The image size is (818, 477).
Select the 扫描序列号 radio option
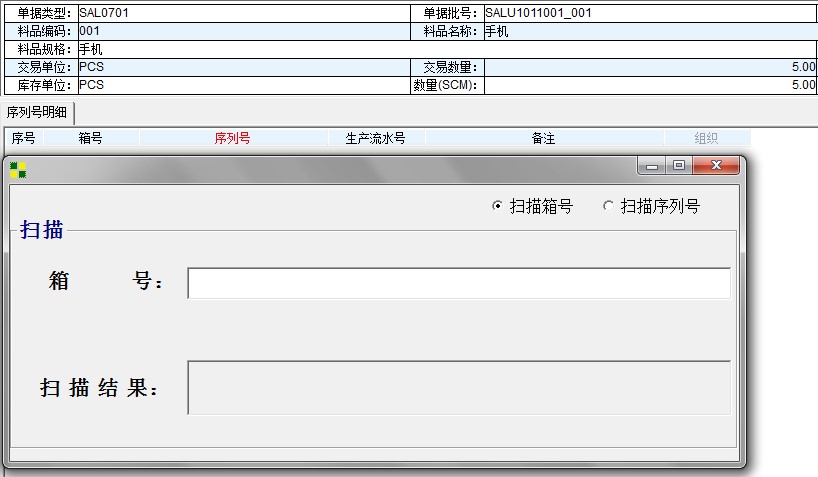click(608, 206)
